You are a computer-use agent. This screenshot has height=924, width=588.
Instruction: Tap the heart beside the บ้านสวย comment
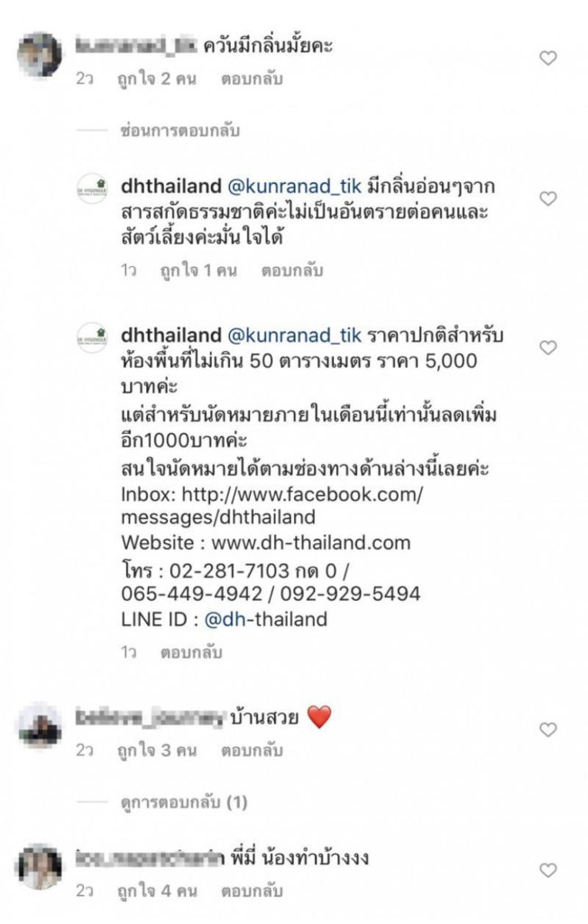pyautogui.click(x=548, y=729)
